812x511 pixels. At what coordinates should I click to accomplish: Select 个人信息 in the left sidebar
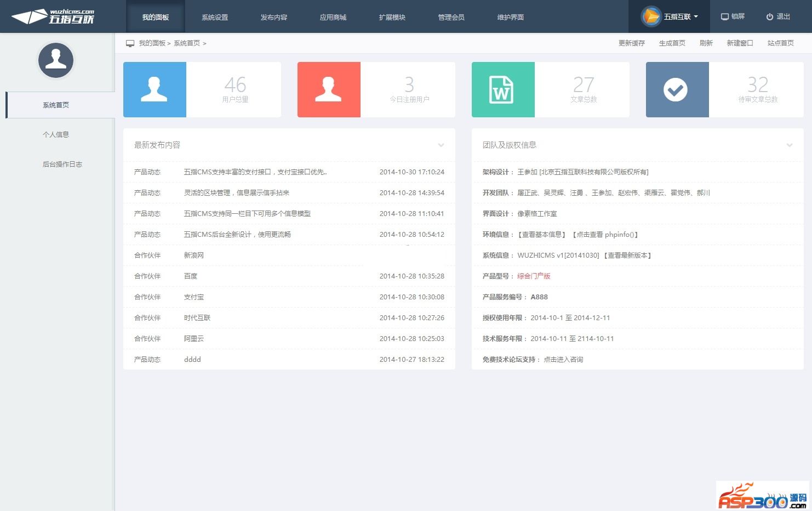56,134
